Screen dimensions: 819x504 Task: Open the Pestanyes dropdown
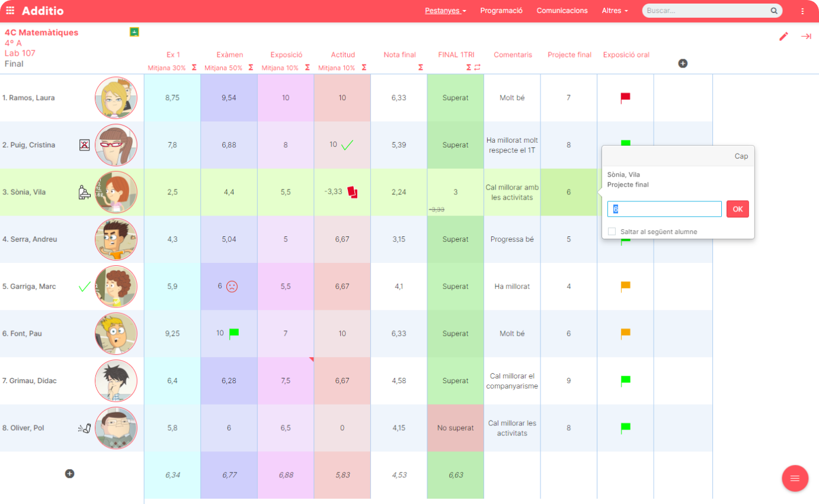tap(444, 10)
